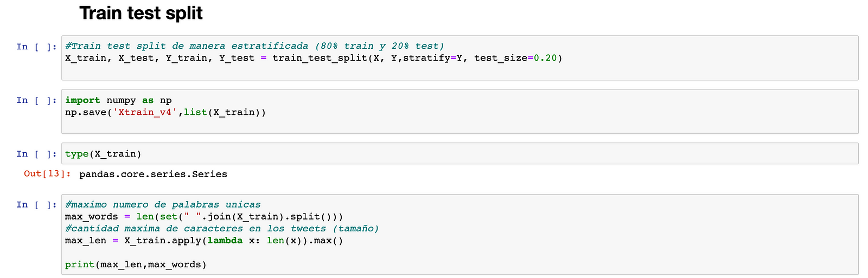The width and height of the screenshot is (868, 278).
Task: Click the test_size=0.20 argument
Action: tap(515, 58)
